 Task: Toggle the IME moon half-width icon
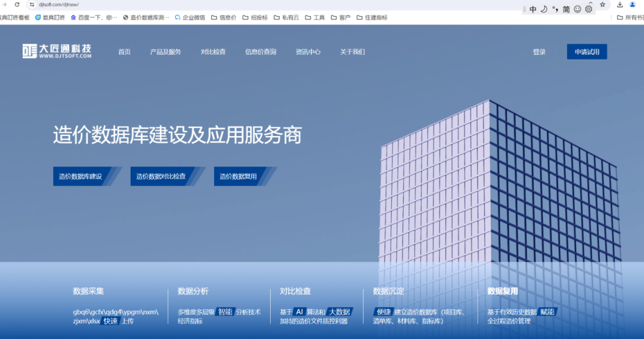coord(544,9)
